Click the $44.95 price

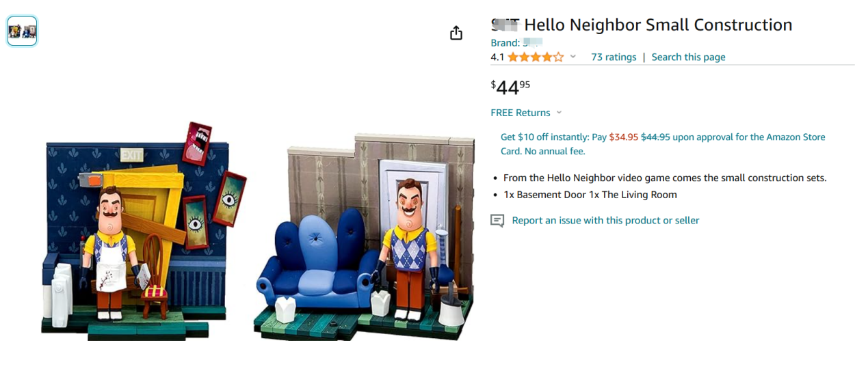510,87
